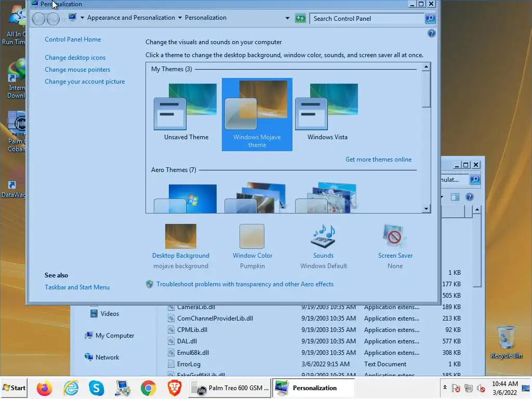Click Get more themes online link
532x399 pixels.
pos(378,159)
